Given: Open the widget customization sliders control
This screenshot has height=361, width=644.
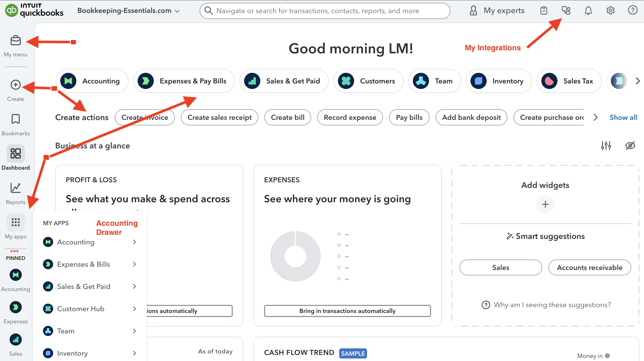Looking at the screenshot, I should (x=606, y=146).
